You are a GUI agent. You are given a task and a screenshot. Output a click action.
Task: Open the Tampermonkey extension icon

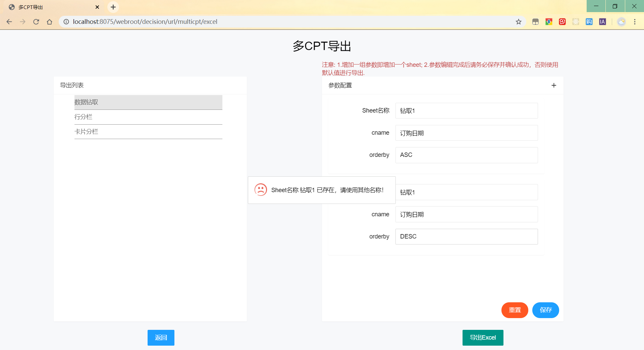[x=535, y=22]
